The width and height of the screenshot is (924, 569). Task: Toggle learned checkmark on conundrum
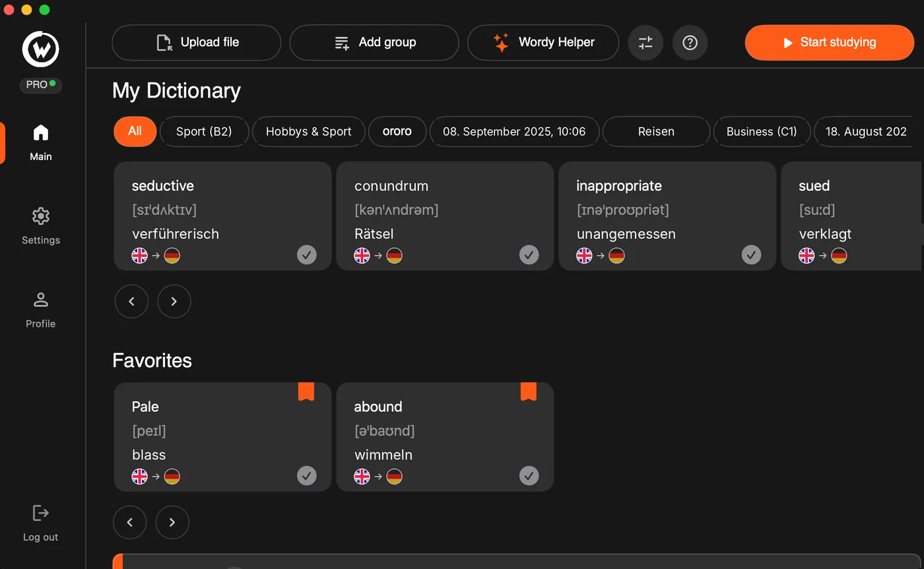(x=529, y=255)
